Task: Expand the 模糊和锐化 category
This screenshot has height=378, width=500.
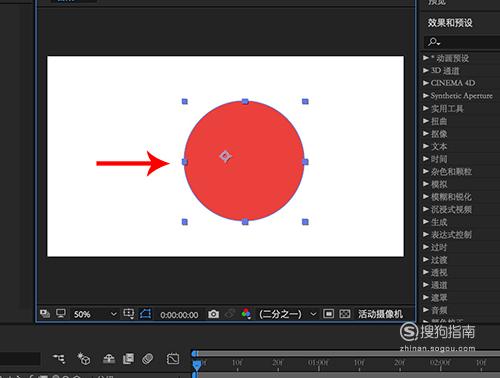Action: point(426,197)
